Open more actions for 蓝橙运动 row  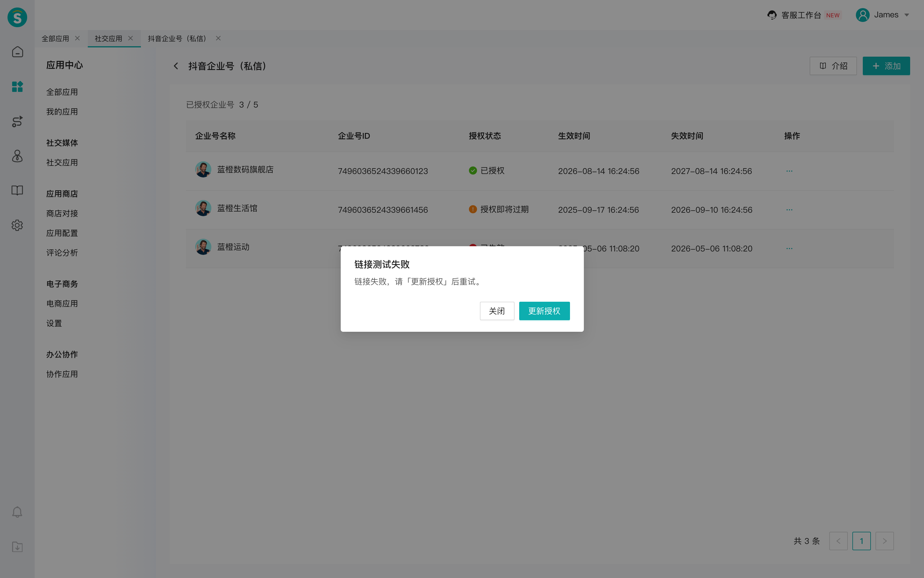tap(789, 249)
